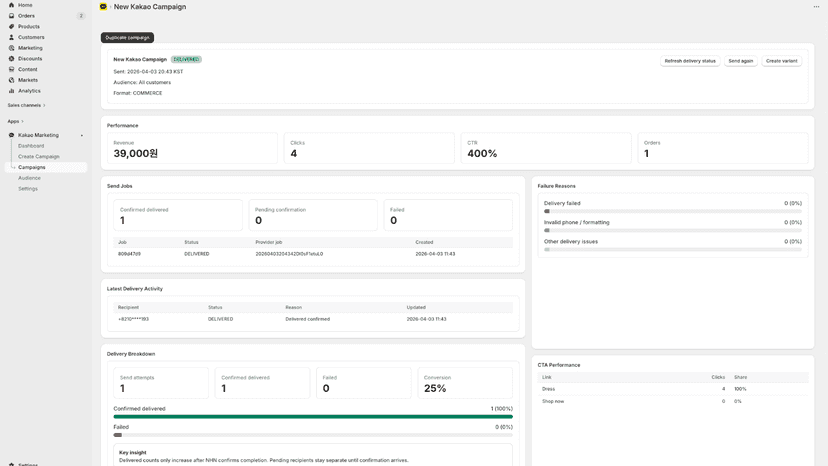Screen dimensions: 828x466
Task: Open Home via its house icon
Action: 11,5
